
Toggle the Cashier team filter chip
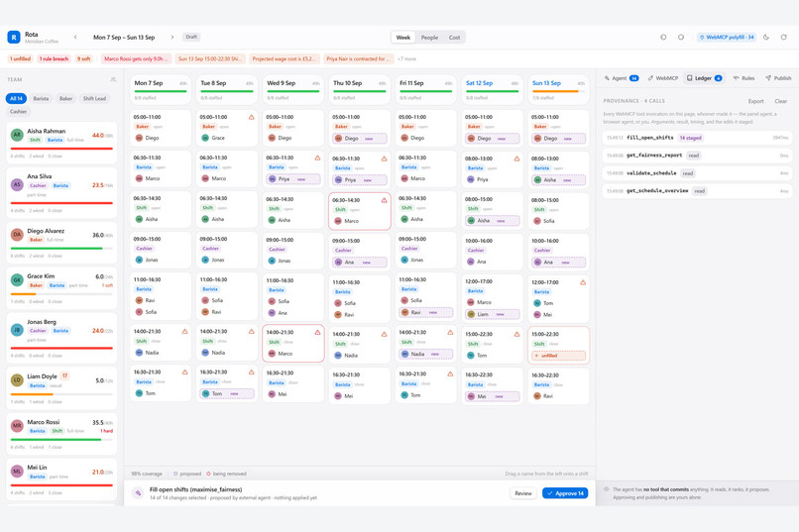19,111
